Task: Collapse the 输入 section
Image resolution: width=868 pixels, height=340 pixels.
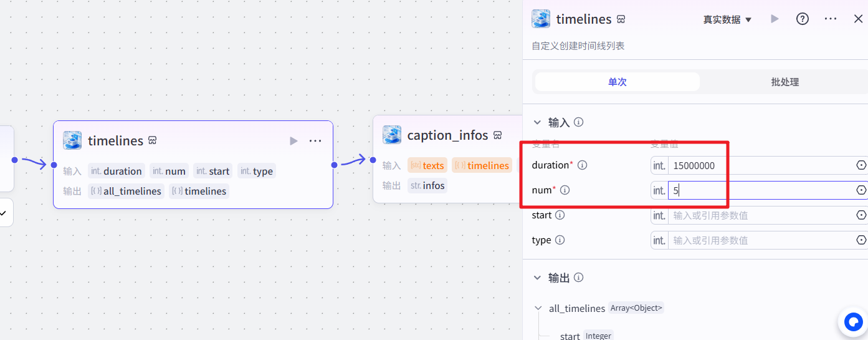Action: click(x=537, y=122)
